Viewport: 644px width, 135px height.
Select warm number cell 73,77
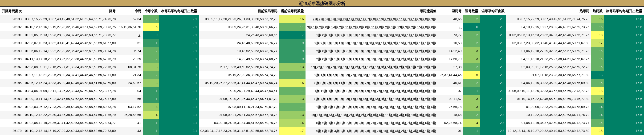click(457, 35)
